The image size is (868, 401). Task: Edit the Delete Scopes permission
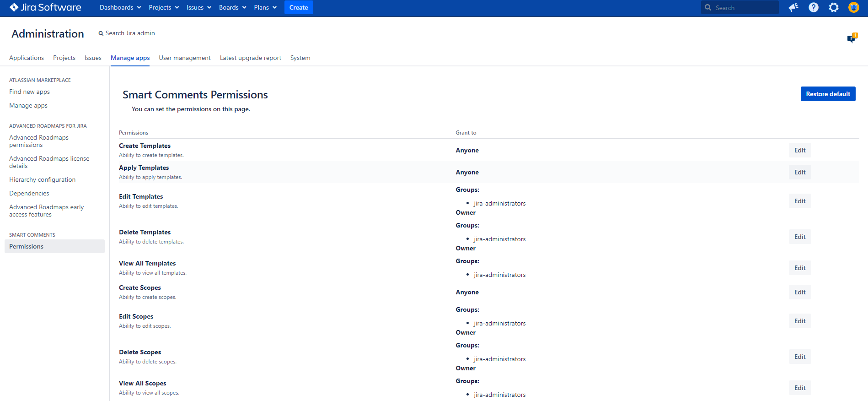click(x=799, y=357)
